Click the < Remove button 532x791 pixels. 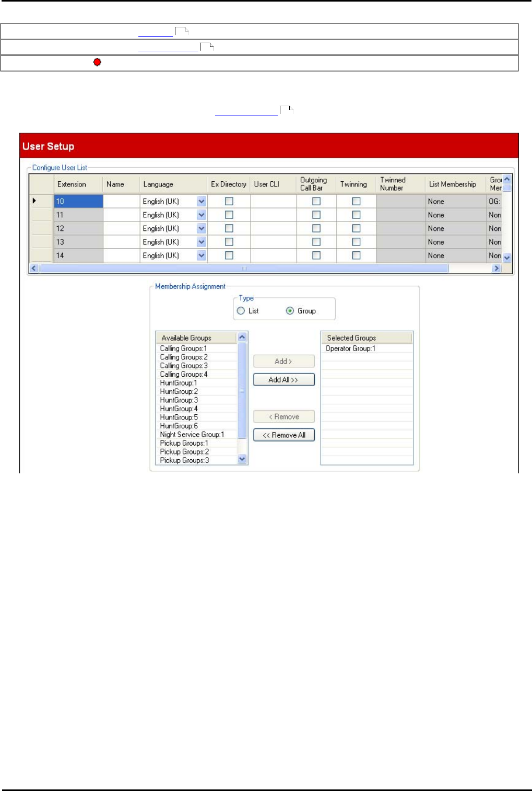(284, 416)
